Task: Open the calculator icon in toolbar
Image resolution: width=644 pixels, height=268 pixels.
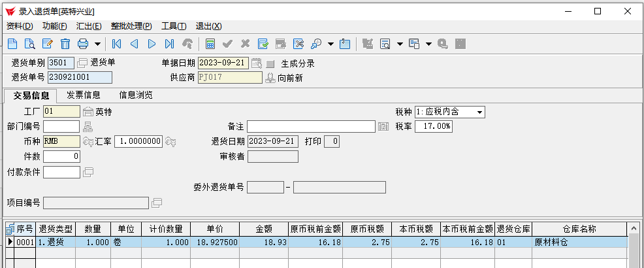Action: point(210,44)
